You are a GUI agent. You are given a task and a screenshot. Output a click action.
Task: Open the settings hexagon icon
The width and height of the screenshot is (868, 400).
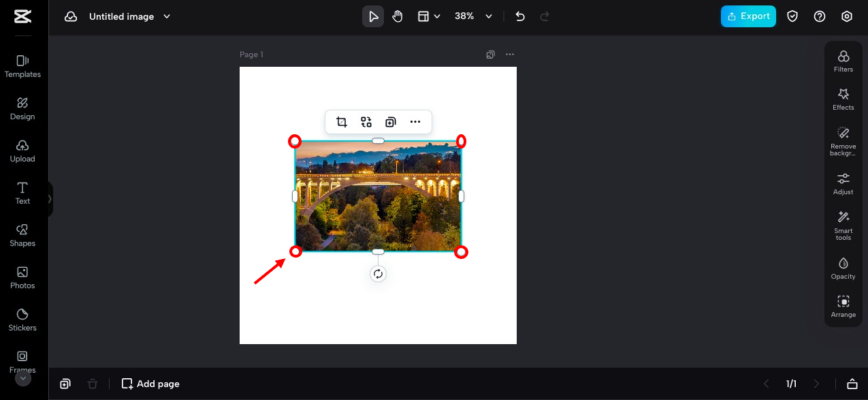pyautogui.click(x=847, y=16)
